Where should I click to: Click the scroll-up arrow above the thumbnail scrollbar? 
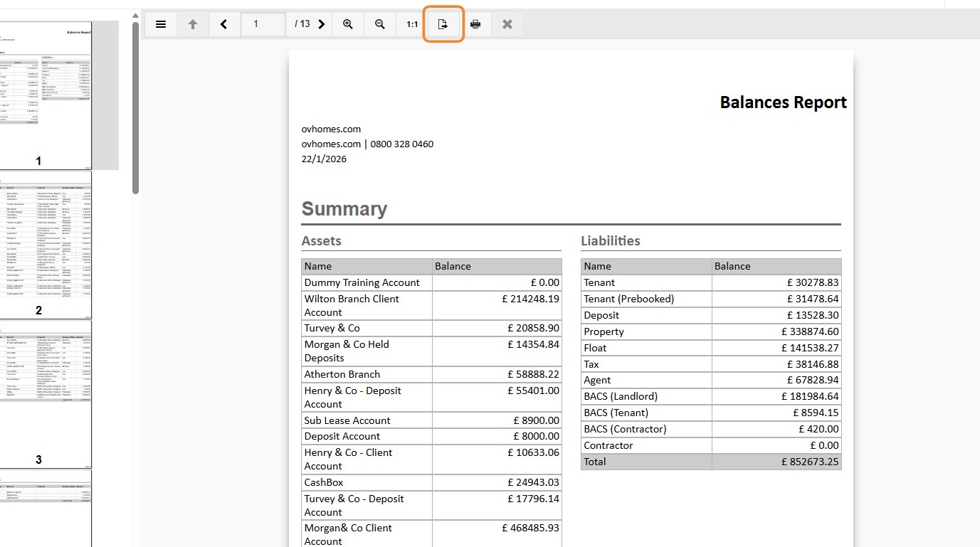click(135, 16)
